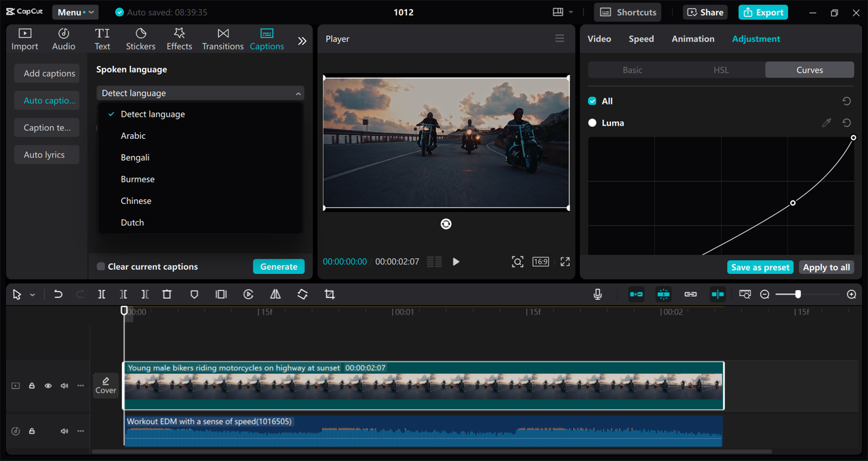The image size is (868, 461).
Task: Open the 16:9 aspect ratio selector
Action: click(540, 262)
